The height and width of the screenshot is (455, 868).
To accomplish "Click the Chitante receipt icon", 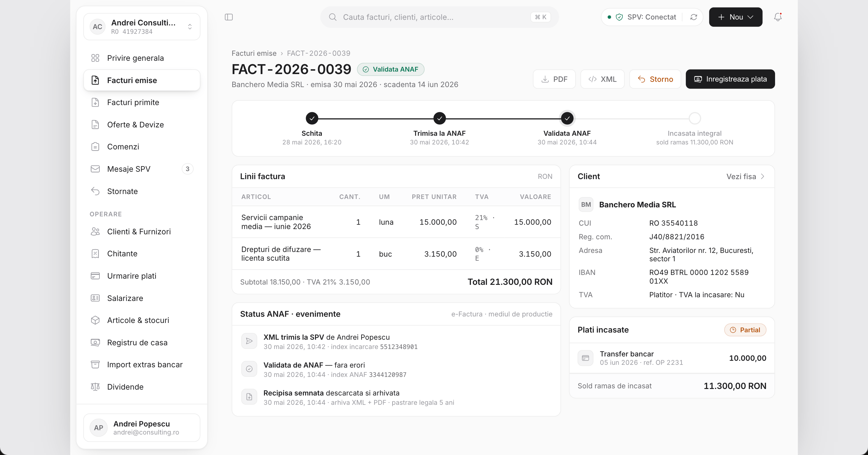I will (x=95, y=254).
